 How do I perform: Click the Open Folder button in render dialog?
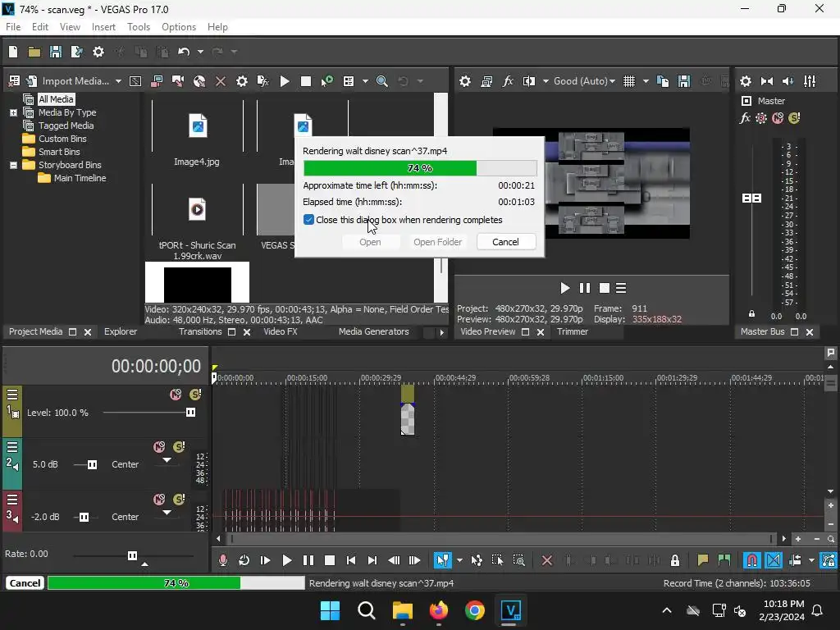pyautogui.click(x=438, y=242)
